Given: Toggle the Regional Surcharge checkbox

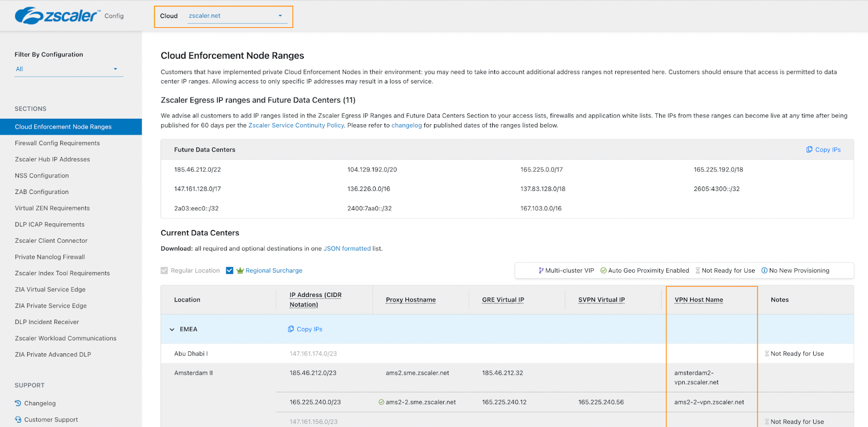Looking at the screenshot, I should tap(229, 270).
